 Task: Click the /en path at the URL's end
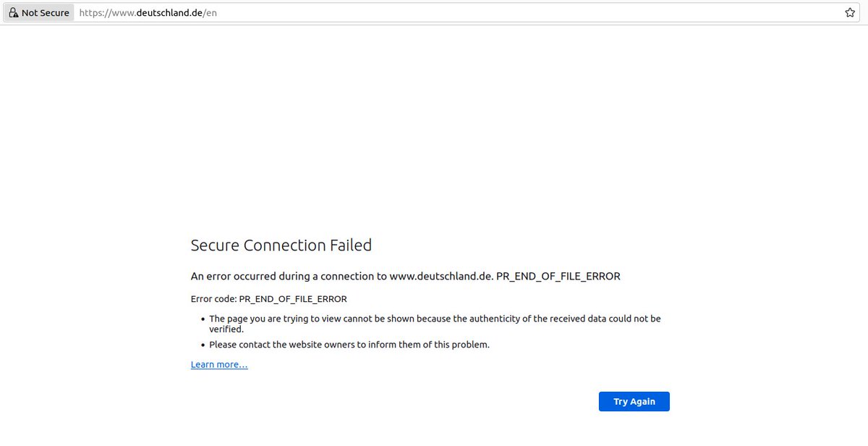click(x=210, y=13)
